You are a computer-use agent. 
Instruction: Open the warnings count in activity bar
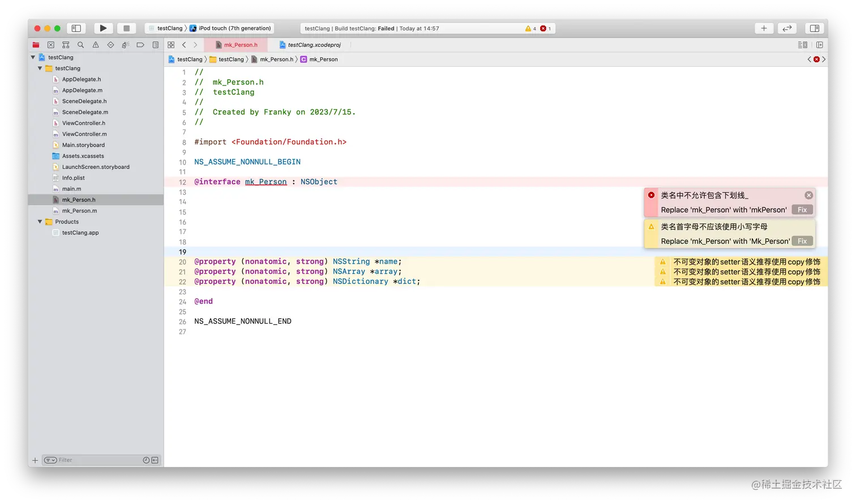click(530, 28)
